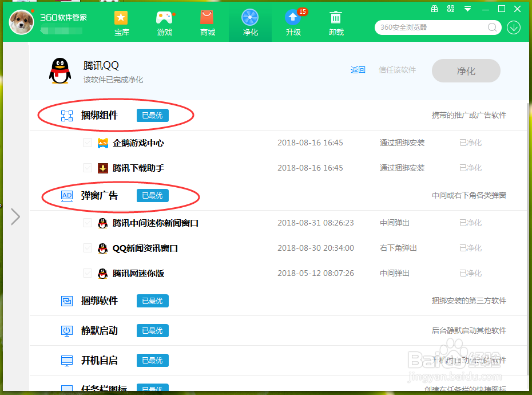Click the puppy user avatar
This screenshot has width=532, height=395.
21,22
